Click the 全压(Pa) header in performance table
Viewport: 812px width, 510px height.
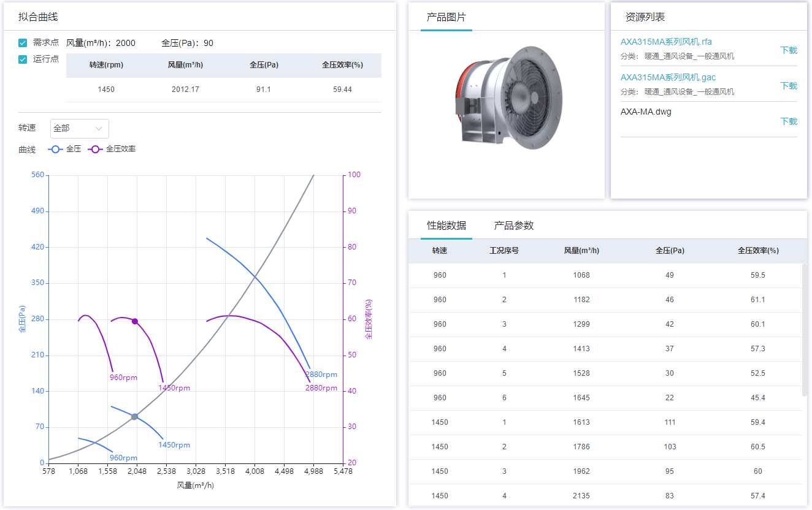[670, 251]
